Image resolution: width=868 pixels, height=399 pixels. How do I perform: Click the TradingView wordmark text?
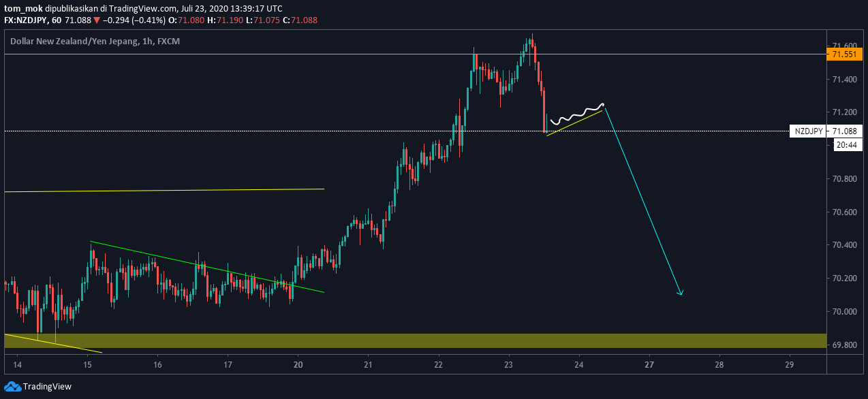pos(47,387)
